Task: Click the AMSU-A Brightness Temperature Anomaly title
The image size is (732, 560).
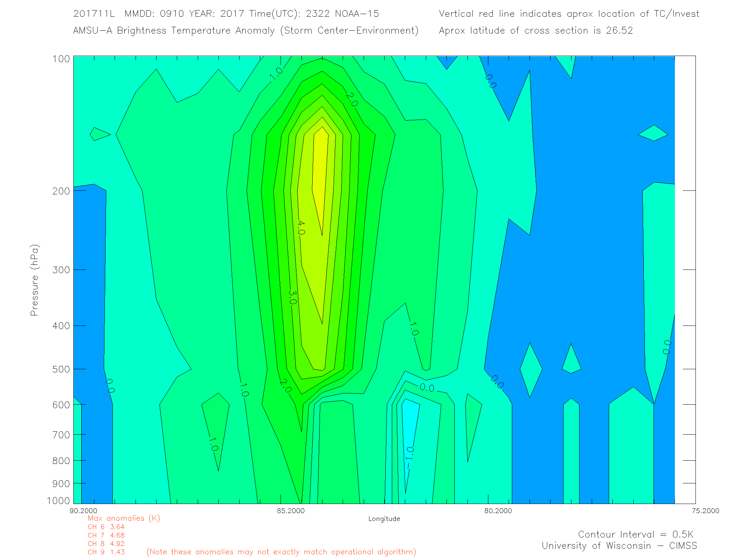Action: coord(245,30)
